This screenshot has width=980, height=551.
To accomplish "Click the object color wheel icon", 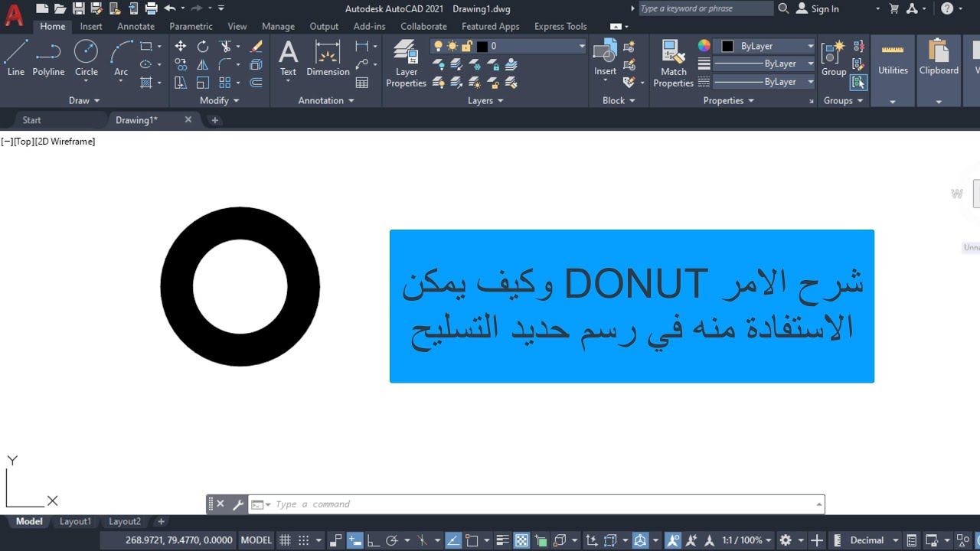I will [704, 46].
